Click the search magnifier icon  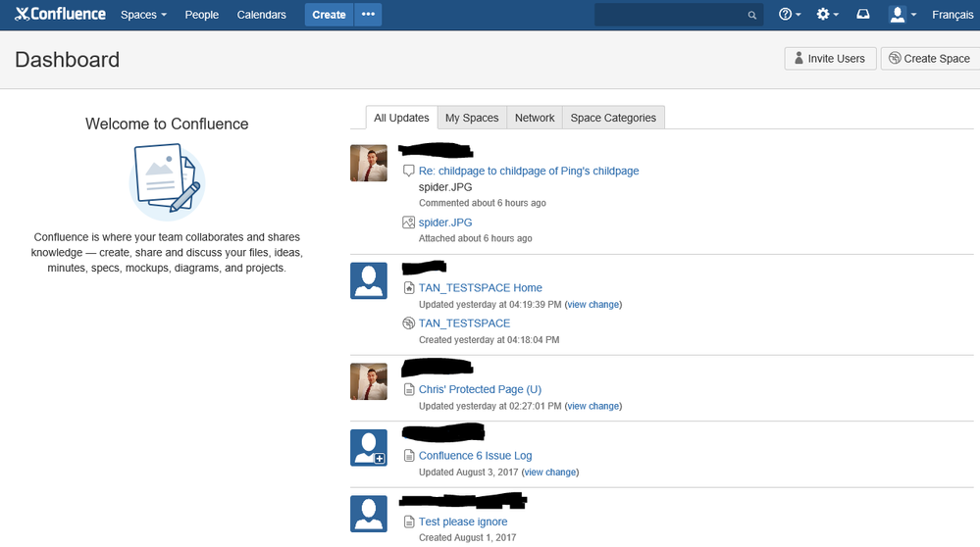(751, 15)
